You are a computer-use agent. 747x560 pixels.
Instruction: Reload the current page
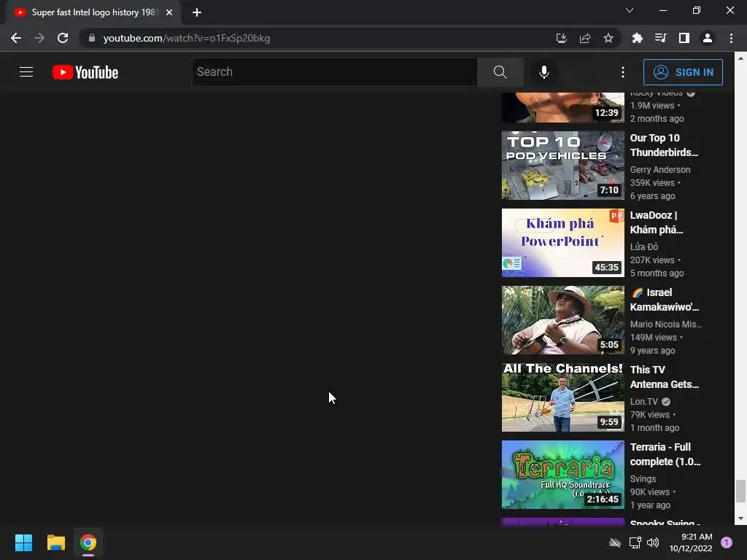tap(63, 38)
